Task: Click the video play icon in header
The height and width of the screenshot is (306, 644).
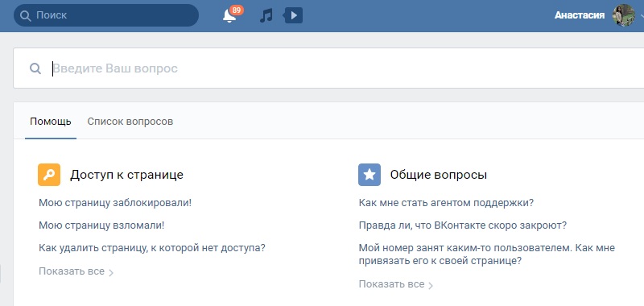Action: coord(293,15)
